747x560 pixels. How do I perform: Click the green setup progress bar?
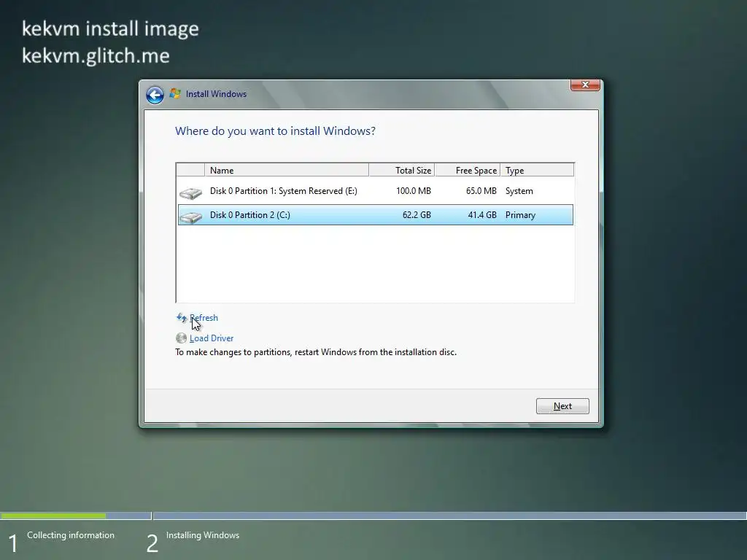tap(53, 516)
